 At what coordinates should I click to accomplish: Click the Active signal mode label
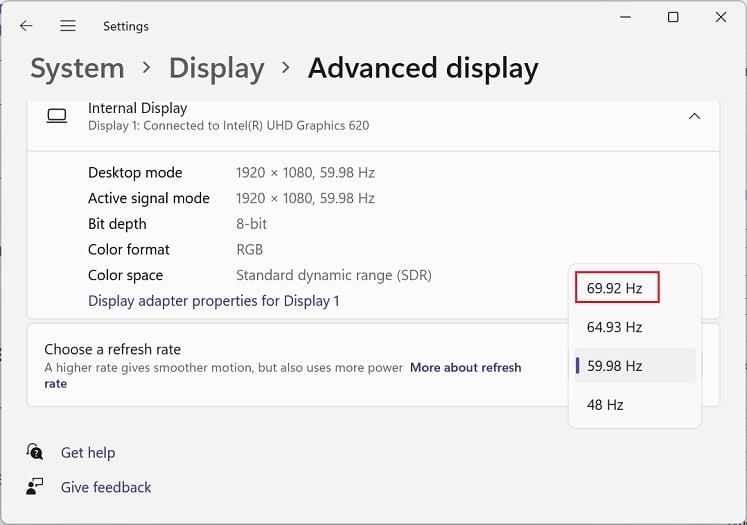149,198
